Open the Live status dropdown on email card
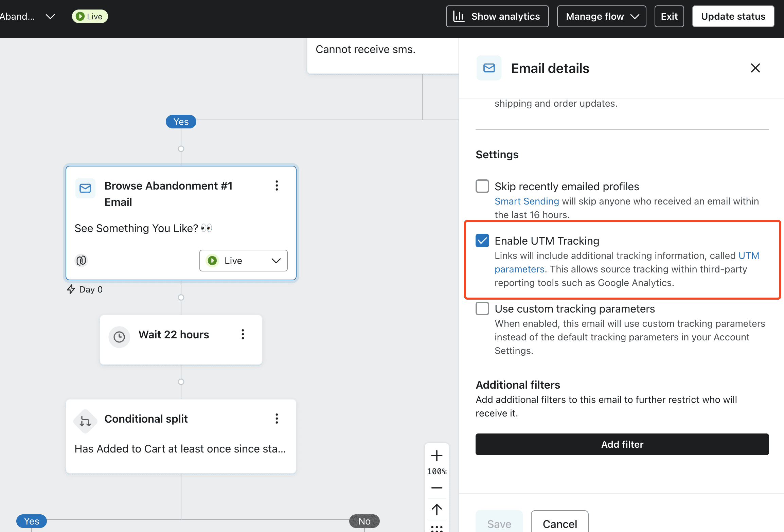784x532 pixels. (243, 261)
